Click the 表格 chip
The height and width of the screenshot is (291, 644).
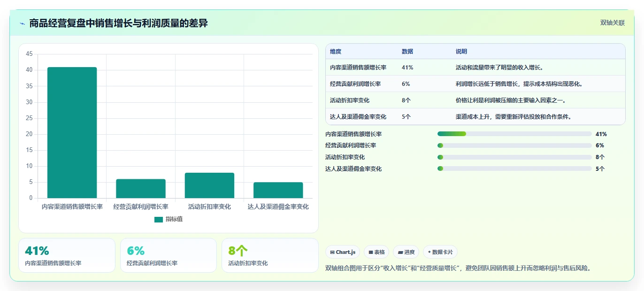click(376, 252)
